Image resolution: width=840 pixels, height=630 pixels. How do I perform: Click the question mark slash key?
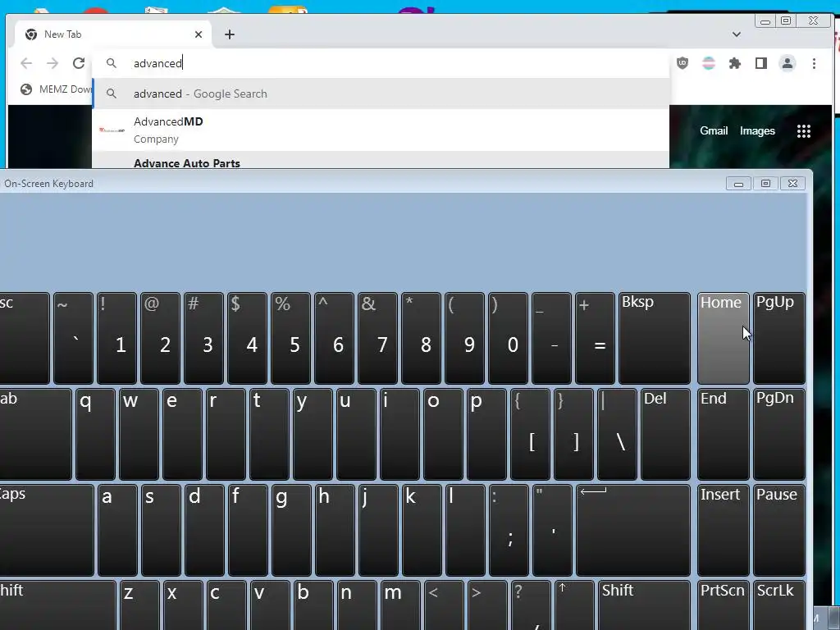coord(531,605)
